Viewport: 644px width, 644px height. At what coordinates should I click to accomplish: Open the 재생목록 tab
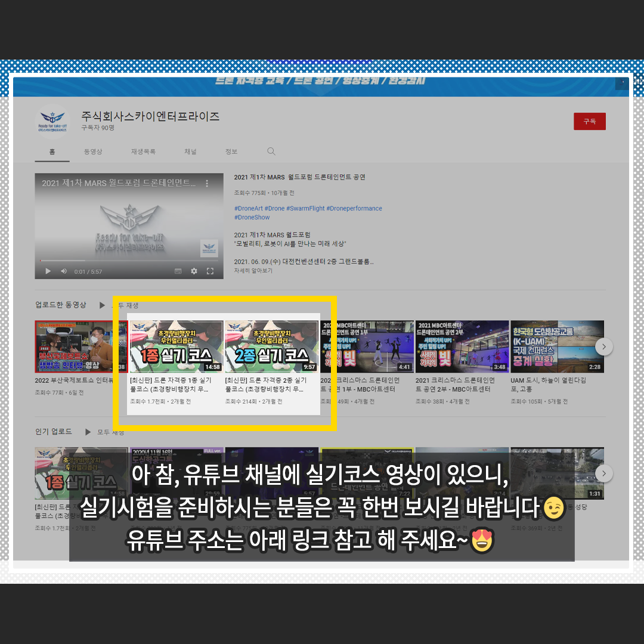click(143, 151)
